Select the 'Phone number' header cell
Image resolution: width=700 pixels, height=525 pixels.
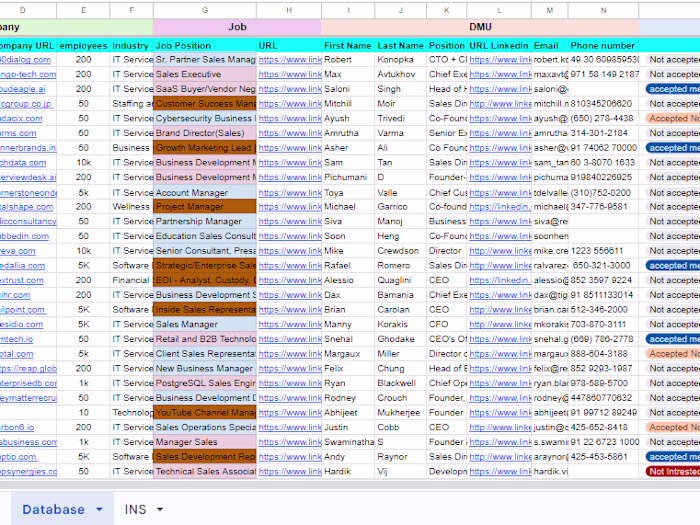[602, 45]
